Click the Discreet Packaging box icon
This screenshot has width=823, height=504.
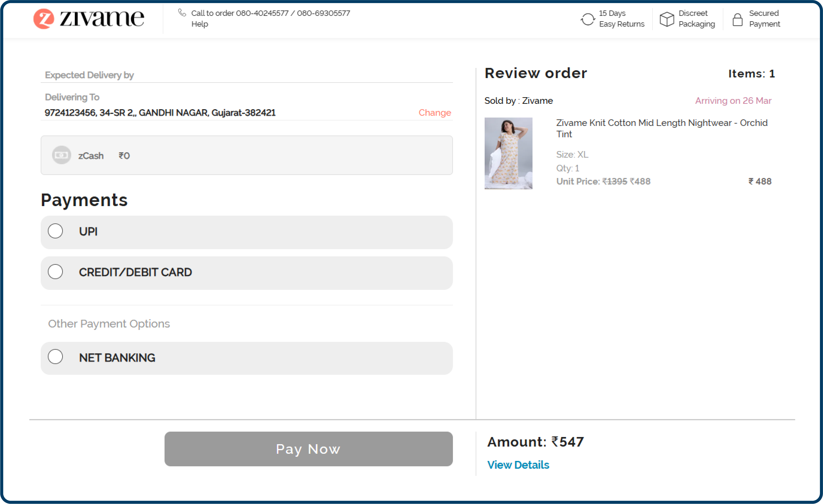coord(667,19)
